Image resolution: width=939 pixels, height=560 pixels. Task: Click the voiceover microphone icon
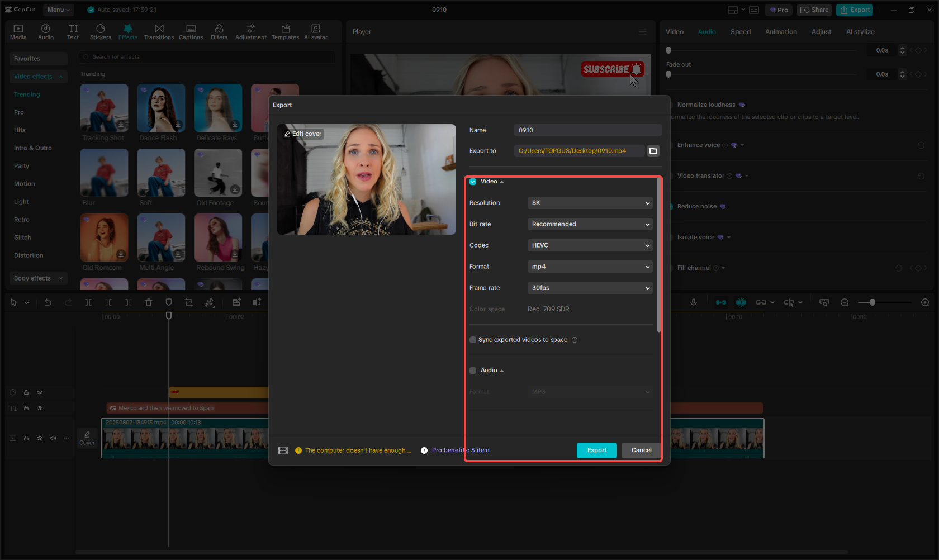click(x=693, y=302)
